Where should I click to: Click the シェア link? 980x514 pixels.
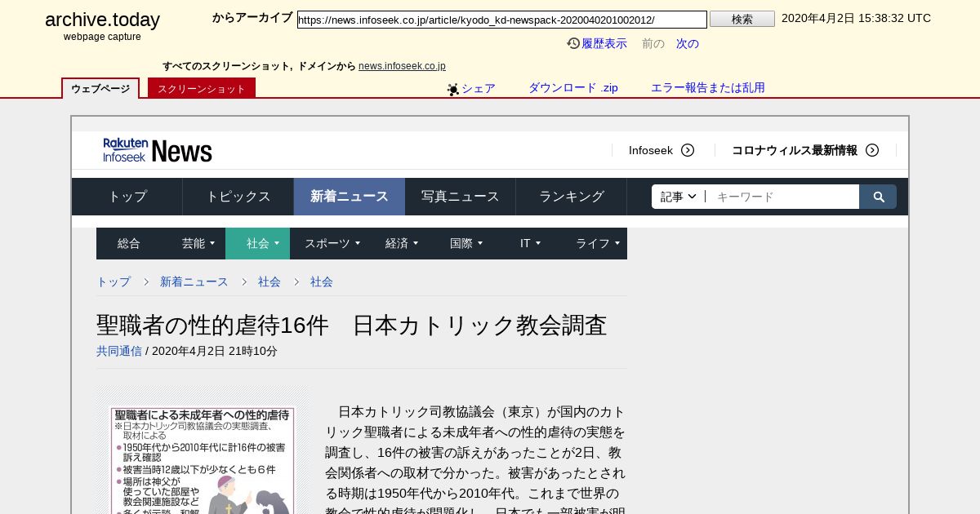tap(479, 88)
